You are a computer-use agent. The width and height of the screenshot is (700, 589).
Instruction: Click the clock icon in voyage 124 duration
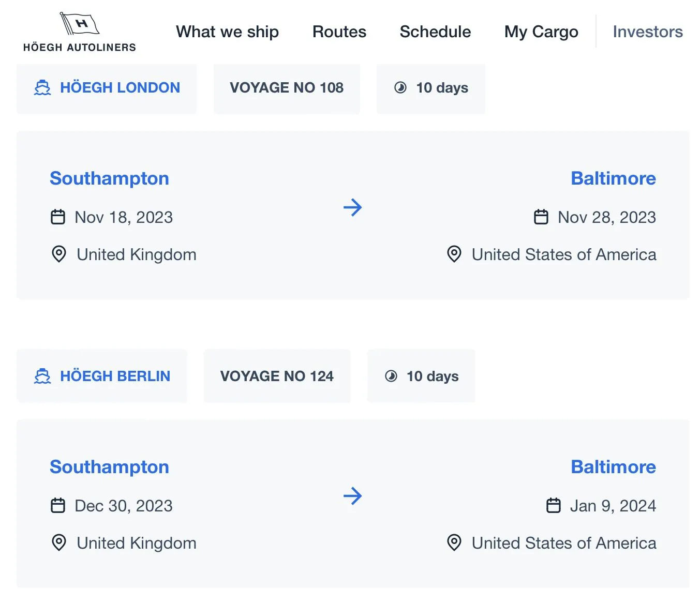pyautogui.click(x=391, y=376)
